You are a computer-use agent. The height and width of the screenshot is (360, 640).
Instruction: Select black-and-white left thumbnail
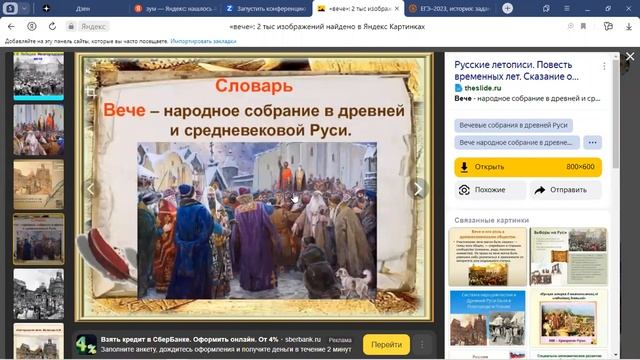38,294
